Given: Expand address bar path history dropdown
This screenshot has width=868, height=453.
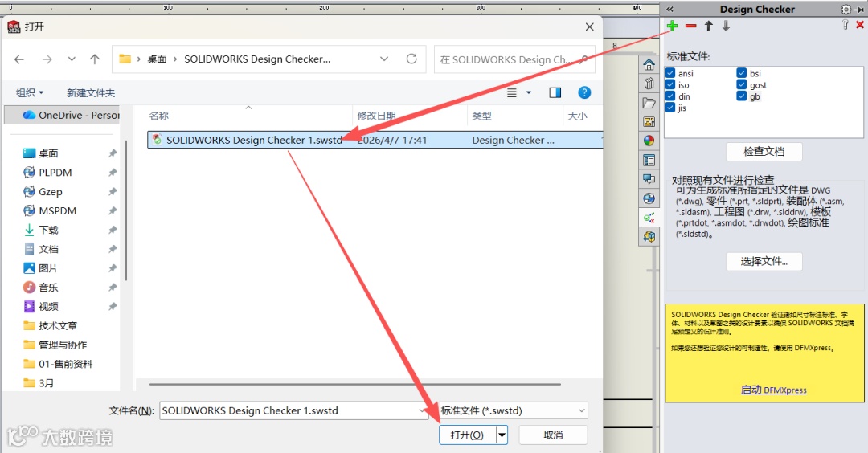Looking at the screenshot, I should (384, 59).
